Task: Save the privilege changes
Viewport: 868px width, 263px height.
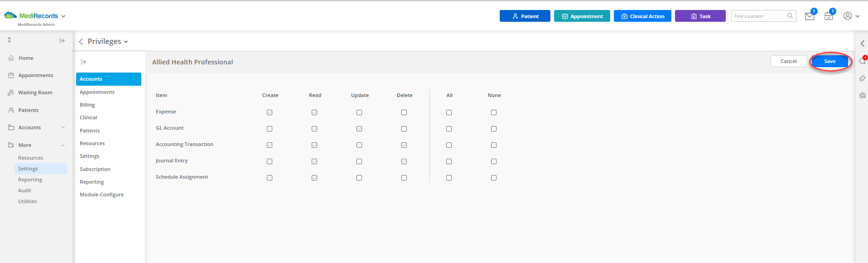Action: (830, 61)
